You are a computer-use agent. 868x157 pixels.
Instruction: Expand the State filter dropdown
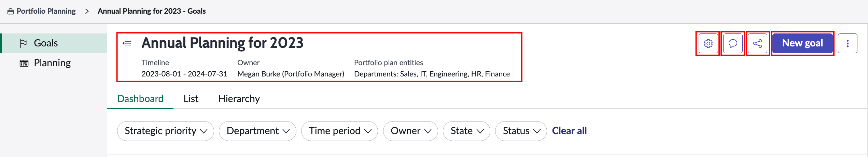[x=466, y=131]
